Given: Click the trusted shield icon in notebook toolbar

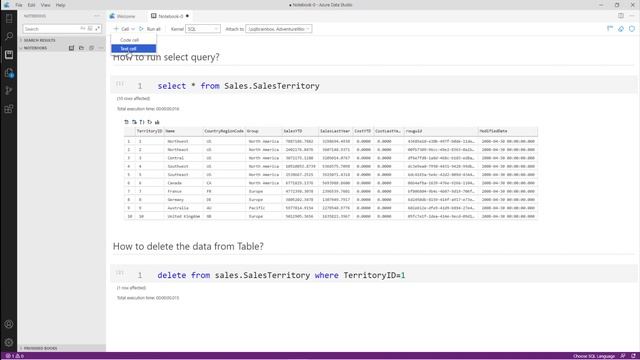Looking at the screenshot, I should [x=632, y=29].
